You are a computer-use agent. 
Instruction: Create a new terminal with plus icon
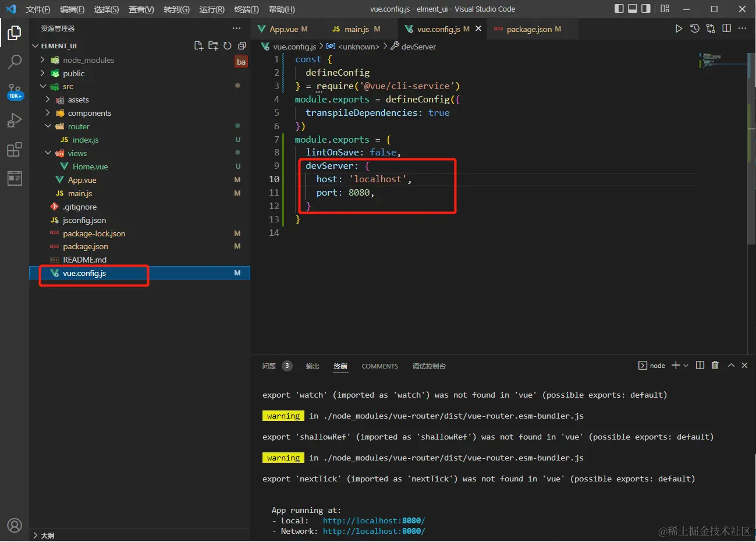pyautogui.click(x=676, y=366)
